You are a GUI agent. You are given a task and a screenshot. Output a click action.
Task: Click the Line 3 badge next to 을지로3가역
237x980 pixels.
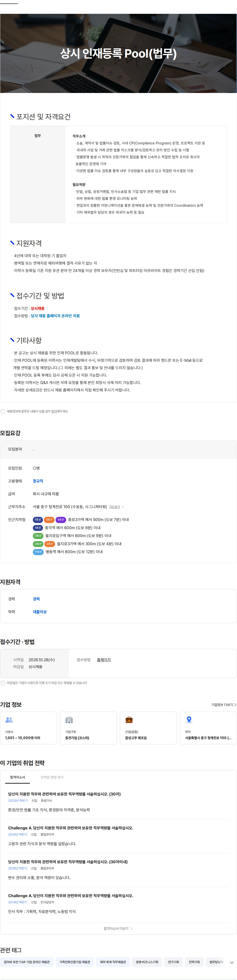pos(50,544)
